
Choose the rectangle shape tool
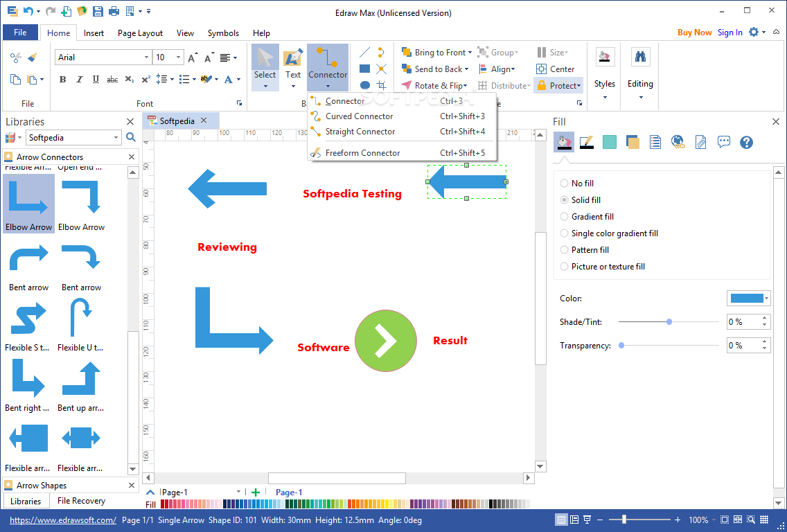click(365, 69)
